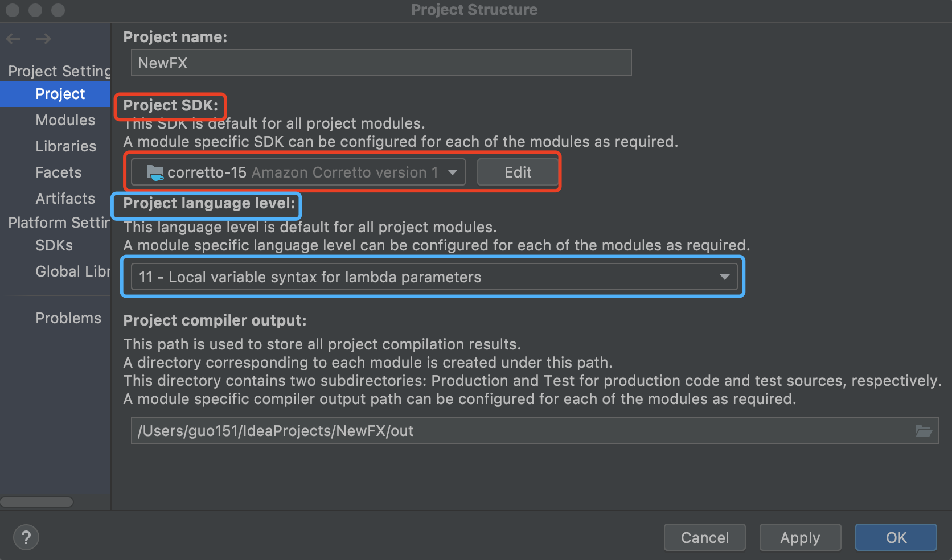Select Modules in the sidebar
The image size is (952, 560).
tap(65, 120)
